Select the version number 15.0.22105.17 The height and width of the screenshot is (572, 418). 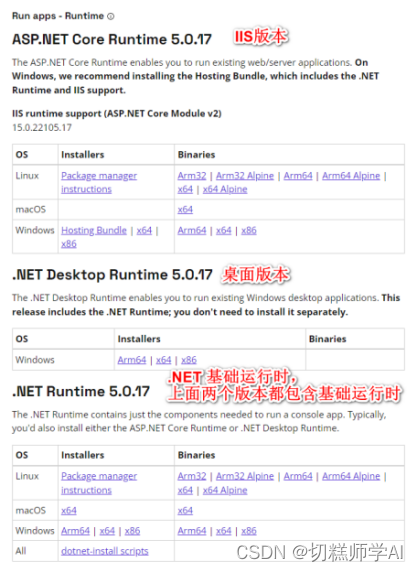point(42,128)
